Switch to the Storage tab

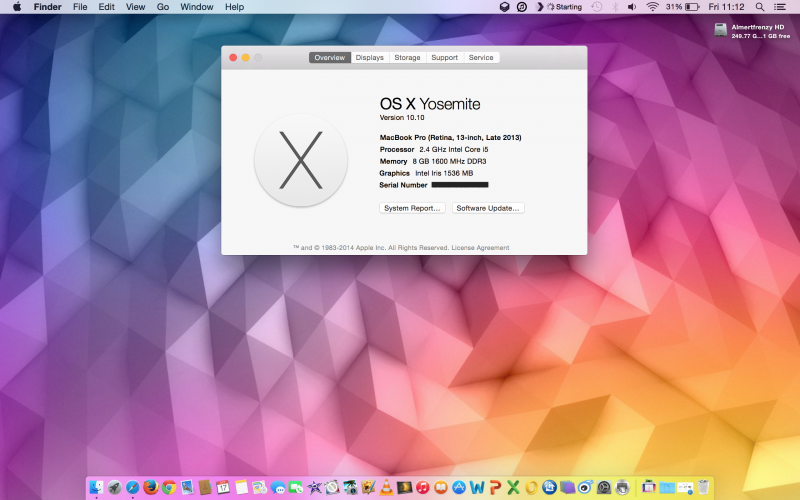point(407,58)
